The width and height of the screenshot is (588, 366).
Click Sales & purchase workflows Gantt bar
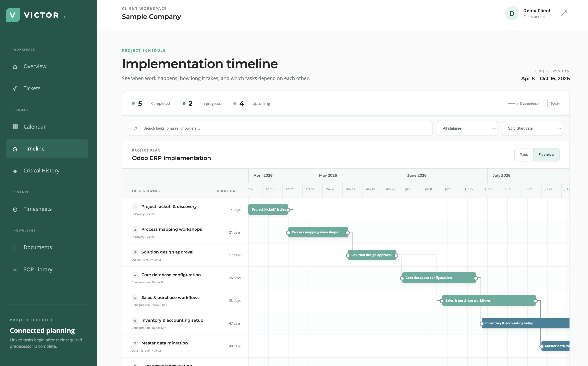[488, 300]
